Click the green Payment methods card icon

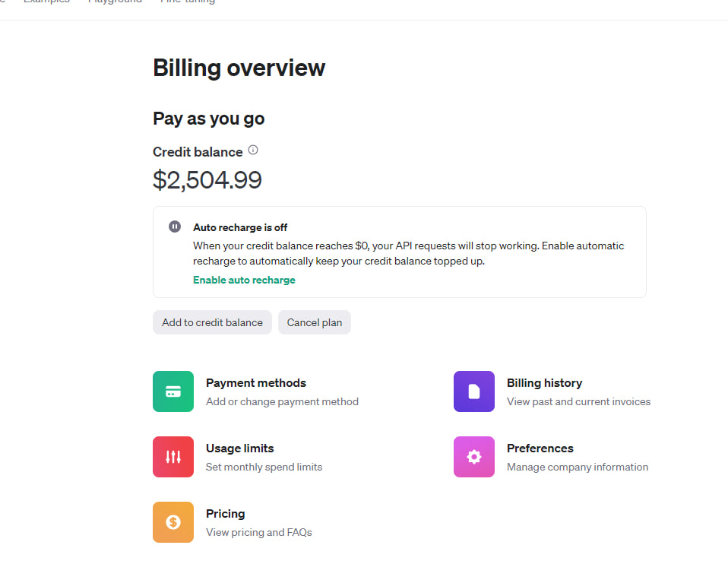click(173, 391)
